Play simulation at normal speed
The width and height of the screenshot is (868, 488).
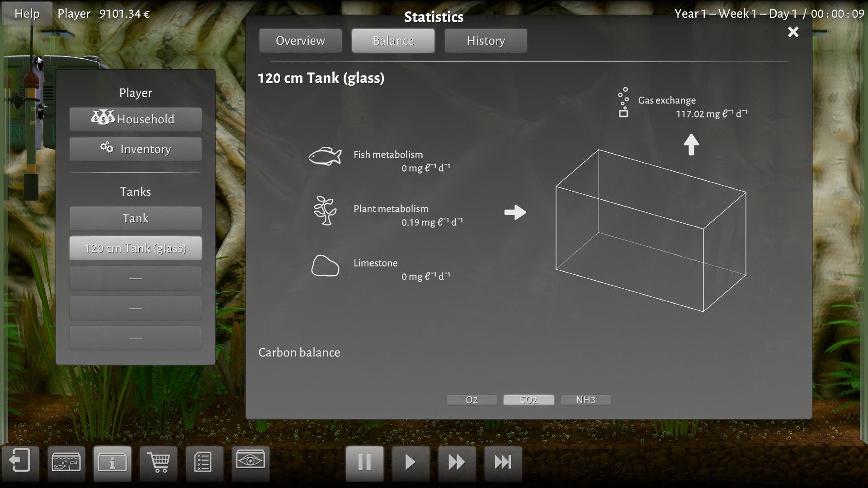pyautogui.click(x=410, y=462)
